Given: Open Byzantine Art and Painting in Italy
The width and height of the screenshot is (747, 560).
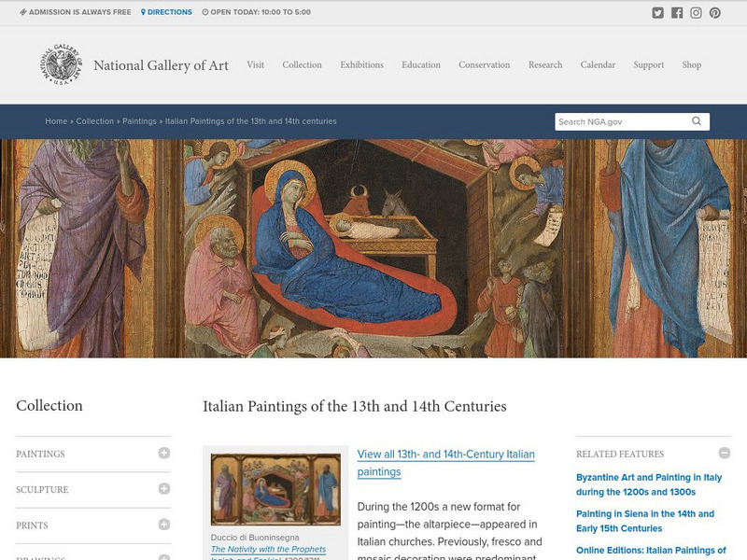Looking at the screenshot, I should [648, 484].
